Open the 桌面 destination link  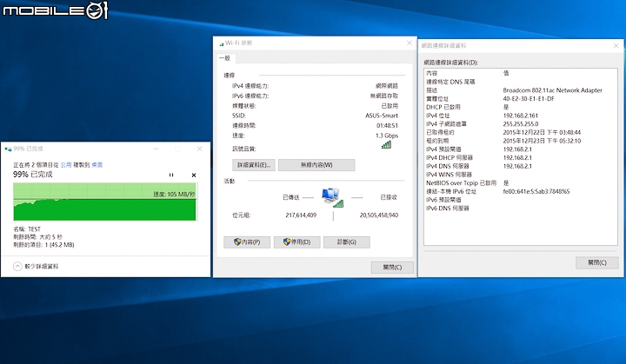click(97, 164)
